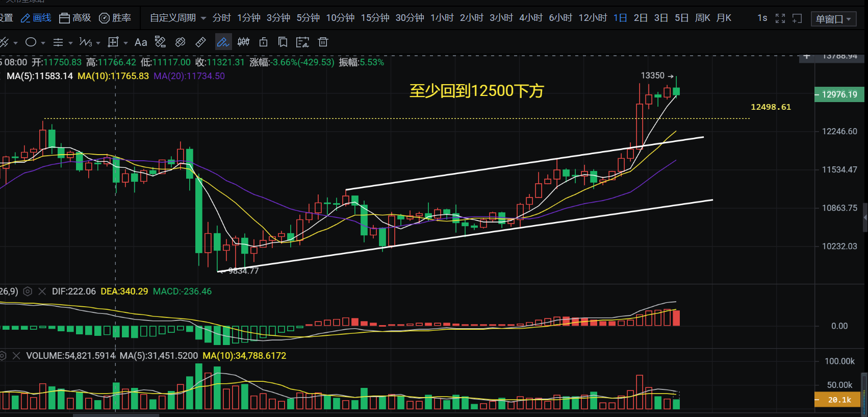Viewport: 868px width, 417px height.
Task: Click the MA(10):11765.83 indicator label
Action: coord(113,76)
